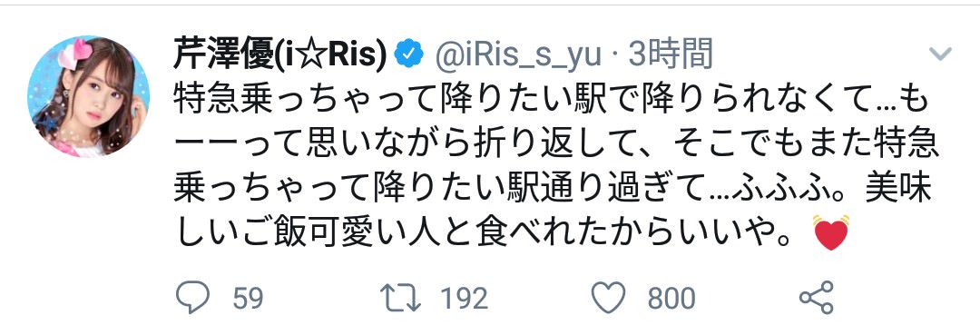Like the tweet with the heart outline icon

click(608, 298)
